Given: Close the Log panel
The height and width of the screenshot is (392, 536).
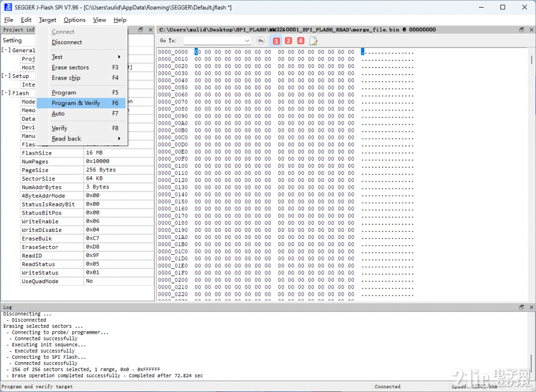Looking at the screenshot, I should (x=531, y=307).
